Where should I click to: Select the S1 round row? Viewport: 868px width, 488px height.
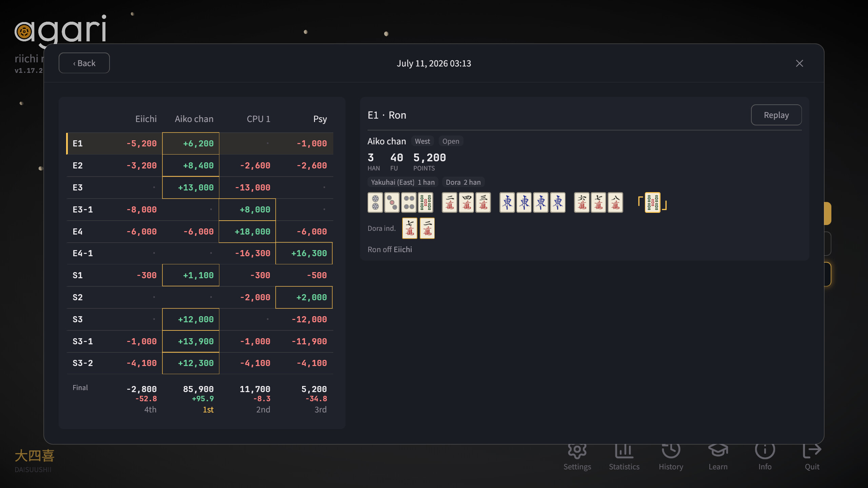point(200,275)
